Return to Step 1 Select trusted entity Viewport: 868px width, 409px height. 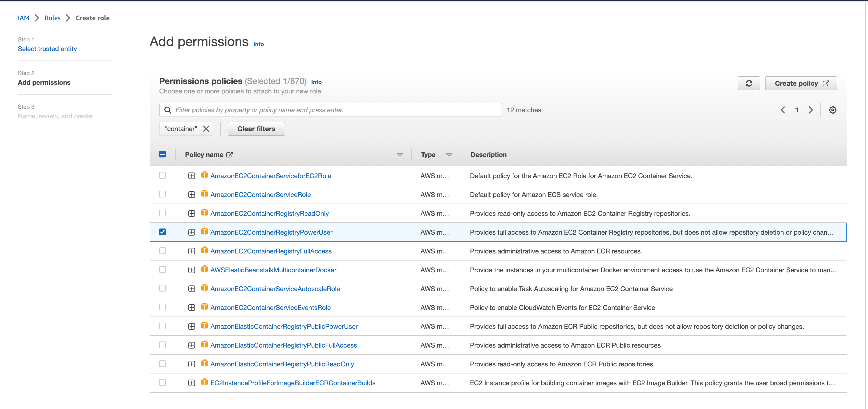tap(47, 49)
